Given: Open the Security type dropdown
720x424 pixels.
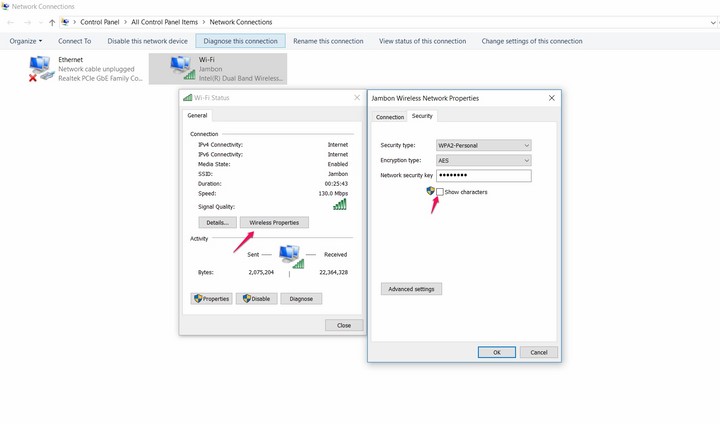Looking at the screenshot, I should 483,145.
